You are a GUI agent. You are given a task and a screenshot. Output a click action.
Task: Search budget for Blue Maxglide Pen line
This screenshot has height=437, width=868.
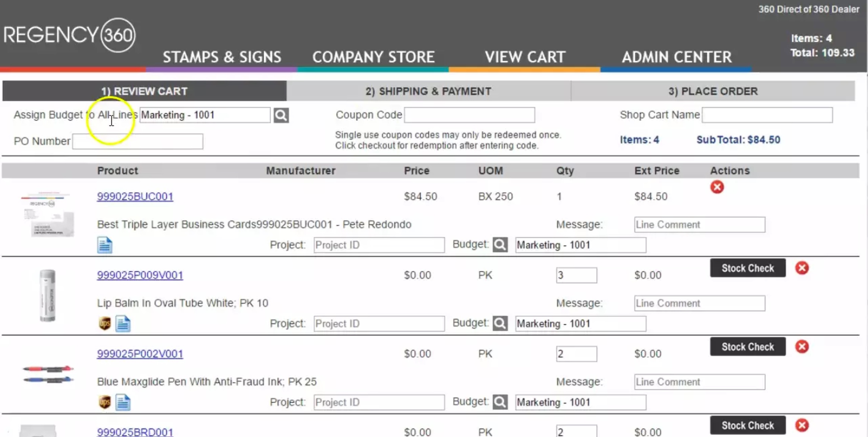(500, 402)
